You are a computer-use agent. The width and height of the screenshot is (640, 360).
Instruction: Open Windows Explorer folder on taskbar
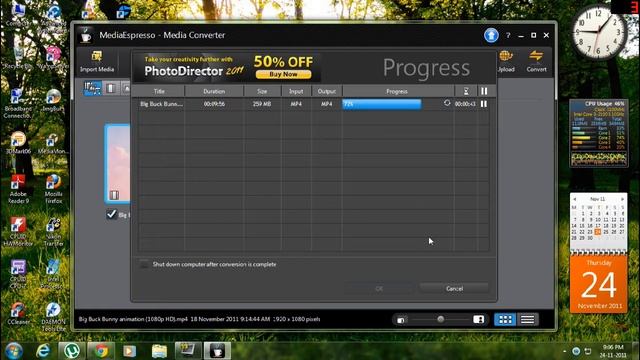pyautogui.click(x=159, y=351)
